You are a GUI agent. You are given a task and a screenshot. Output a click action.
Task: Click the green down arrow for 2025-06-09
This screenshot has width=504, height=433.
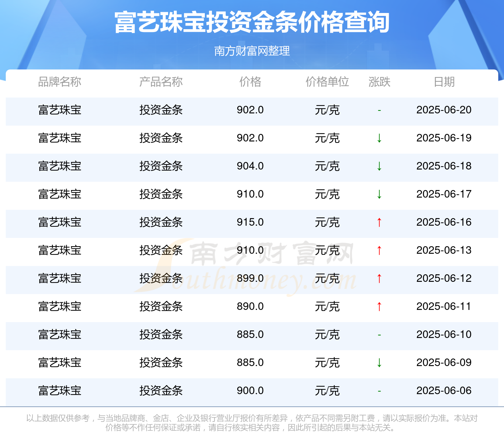[379, 362]
